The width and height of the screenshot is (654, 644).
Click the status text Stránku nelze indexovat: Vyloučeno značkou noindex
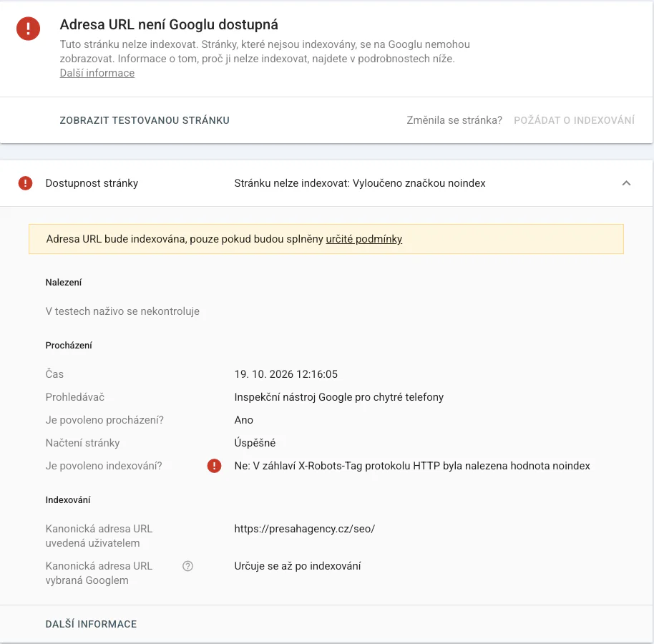coord(359,183)
